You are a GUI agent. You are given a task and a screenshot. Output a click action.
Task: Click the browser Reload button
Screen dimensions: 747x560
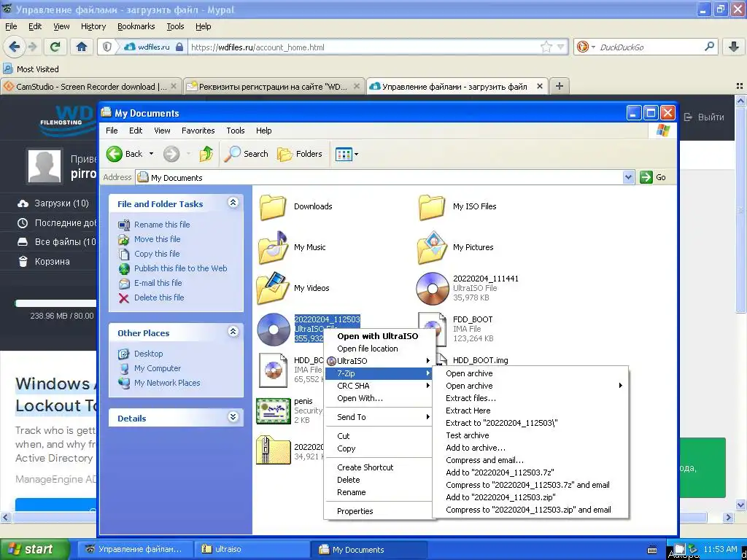click(55, 47)
